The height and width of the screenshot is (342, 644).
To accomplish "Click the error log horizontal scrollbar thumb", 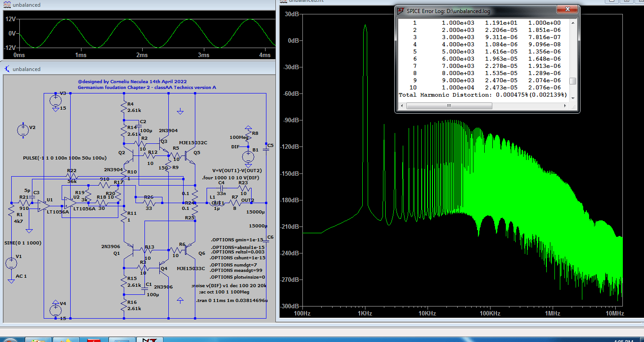I will click(449, 106).
